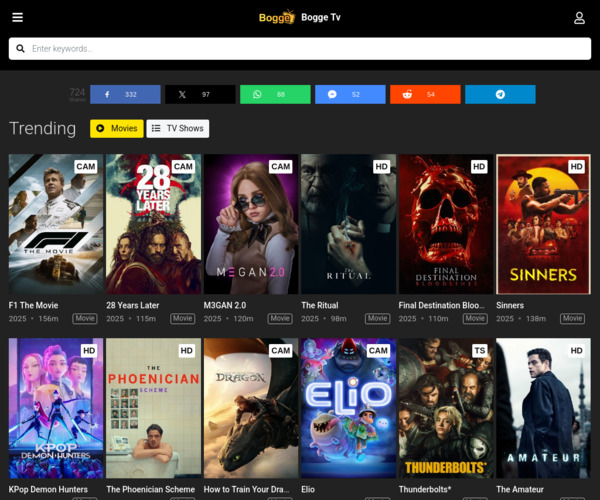This screenshot has width=600, height=500.
Task: Open the user account icon
Action: 579,18
